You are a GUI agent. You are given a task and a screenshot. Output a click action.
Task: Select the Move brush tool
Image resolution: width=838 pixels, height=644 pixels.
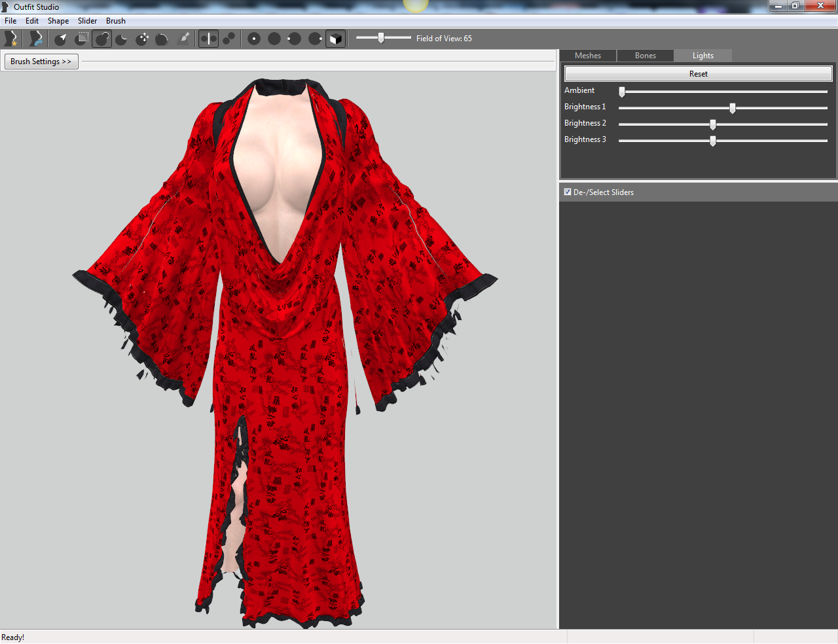coord(142,39)
